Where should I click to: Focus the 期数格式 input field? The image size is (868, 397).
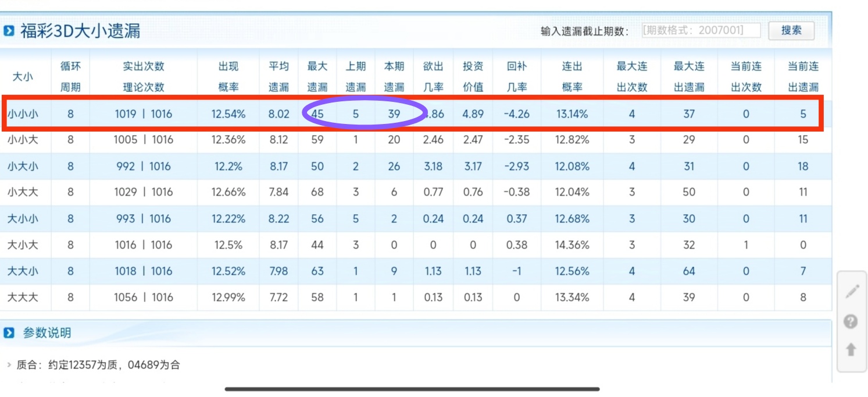click(x=701, y=30)
